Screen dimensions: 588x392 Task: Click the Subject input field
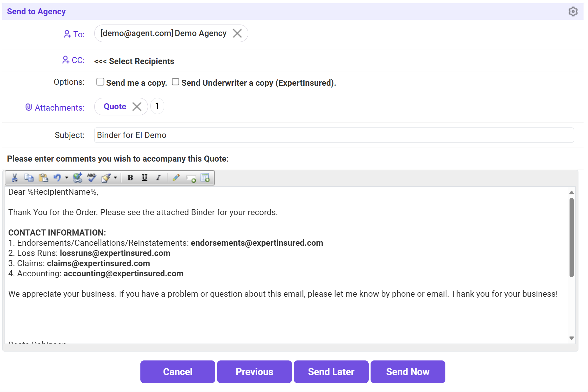point(334,135)
